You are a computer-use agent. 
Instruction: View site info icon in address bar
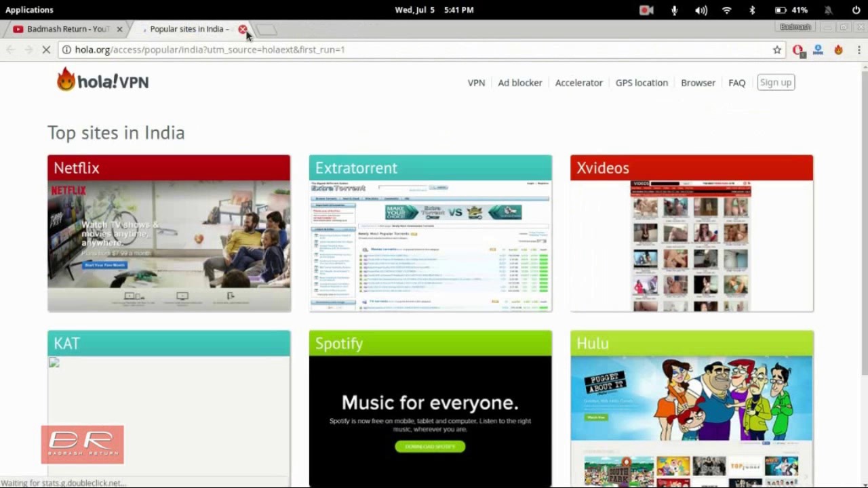click(66, 49)
